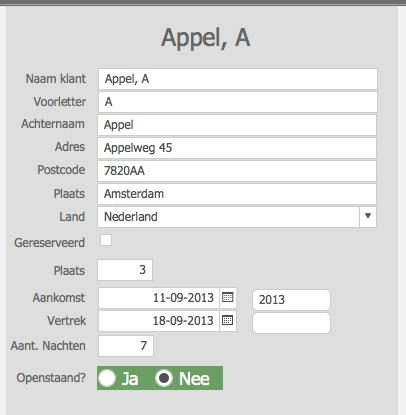Click into the Voorletter field

click(x=238, y=102)
